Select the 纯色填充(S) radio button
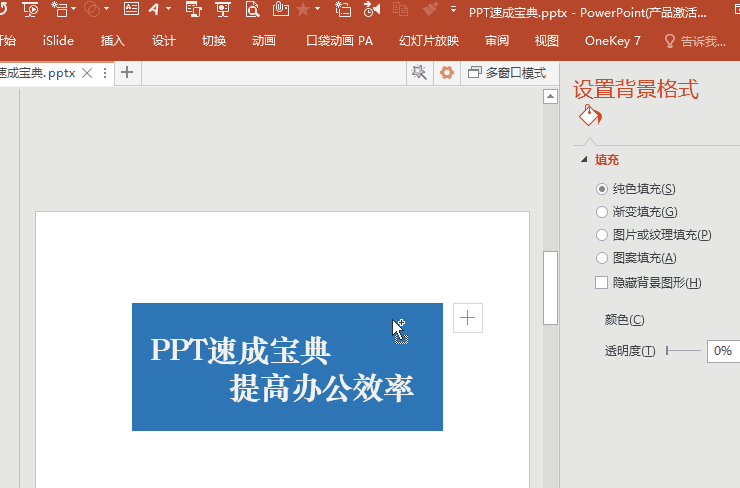Screen dimensions: 740x488 pyautogui.click(x=601, y=189)
